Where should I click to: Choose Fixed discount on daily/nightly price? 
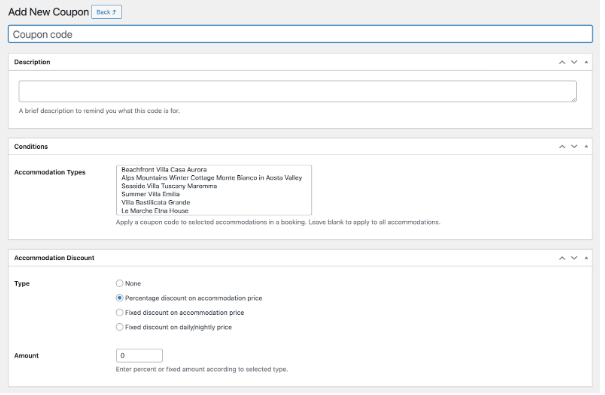coord(120,327)
